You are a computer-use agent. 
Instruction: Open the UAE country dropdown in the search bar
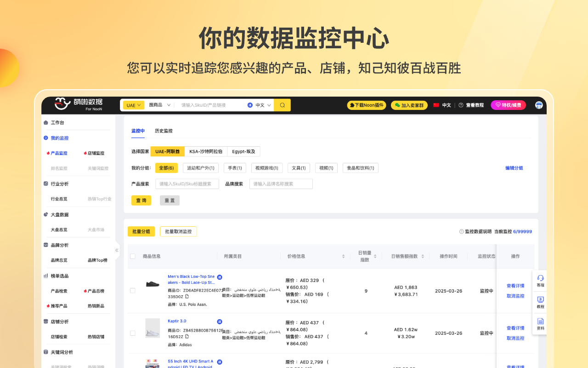[134, 105]
